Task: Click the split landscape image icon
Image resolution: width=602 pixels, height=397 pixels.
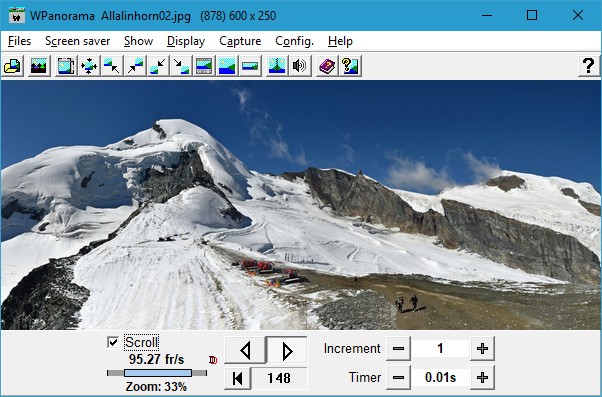Action: pos(277,66)
